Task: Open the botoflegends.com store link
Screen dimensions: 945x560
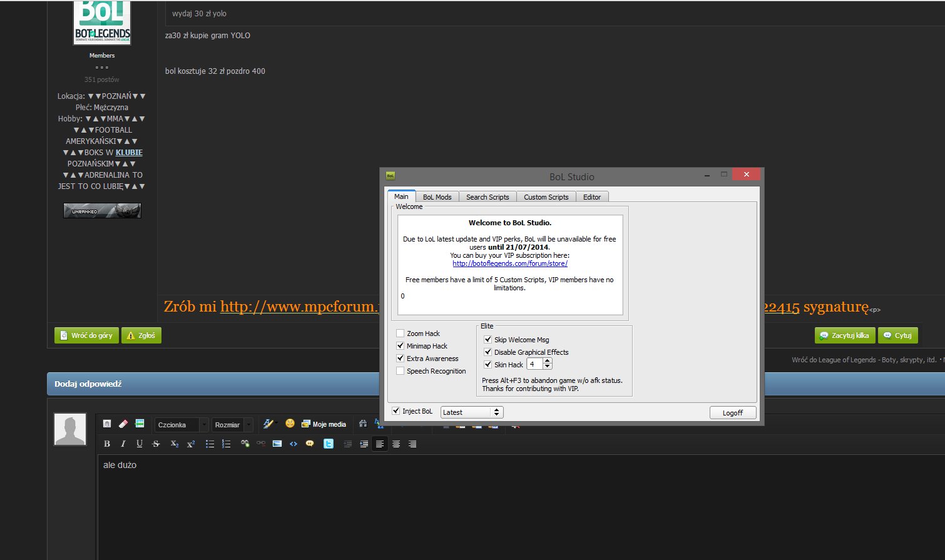Action: click(510, 263)
